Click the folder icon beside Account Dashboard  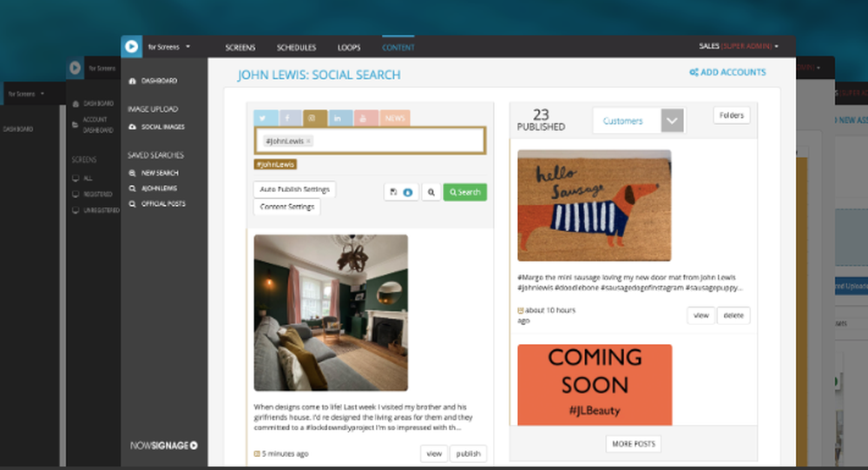[75, 125]
